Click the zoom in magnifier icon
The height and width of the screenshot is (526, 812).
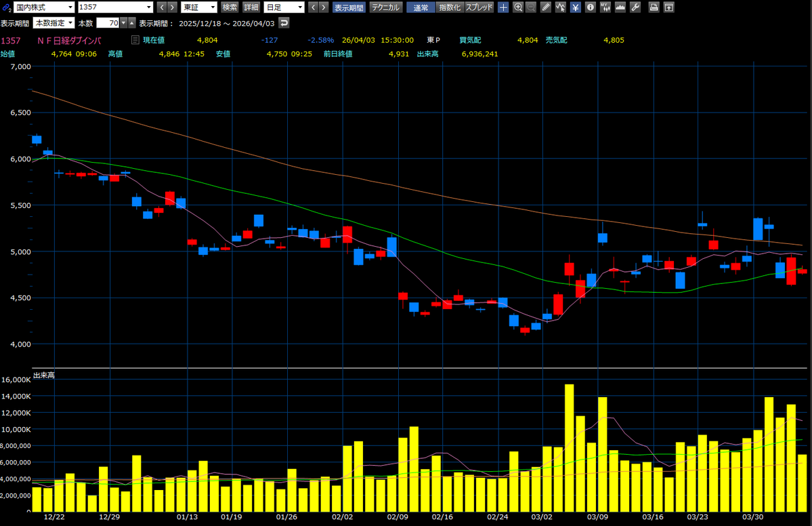pos(518,7)
